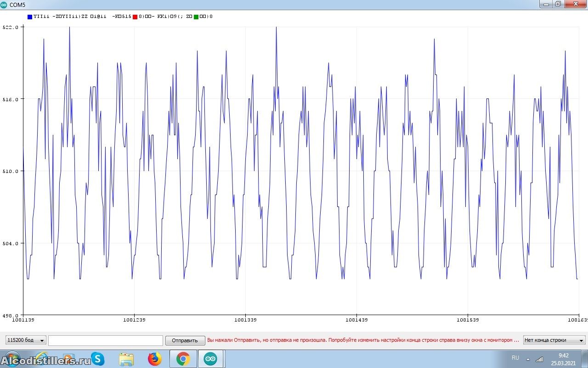Click the Arduino icon in the title bar
Viewport: 588px width, 368px height.
click(x=4, y=4)
